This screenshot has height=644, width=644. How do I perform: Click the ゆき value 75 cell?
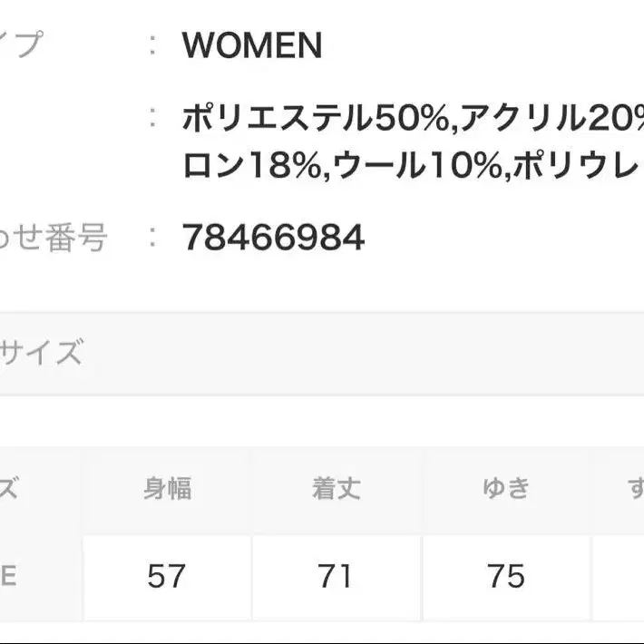point(505,575)
